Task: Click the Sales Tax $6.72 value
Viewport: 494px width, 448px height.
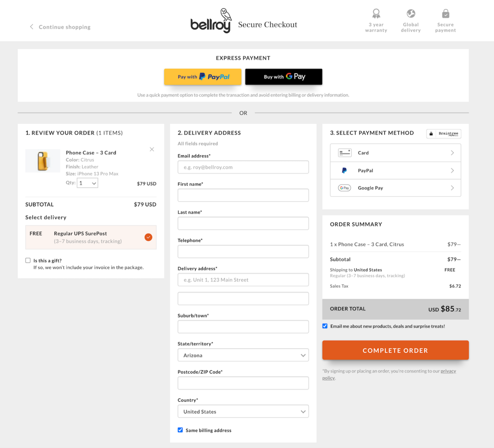Action: 455,286
